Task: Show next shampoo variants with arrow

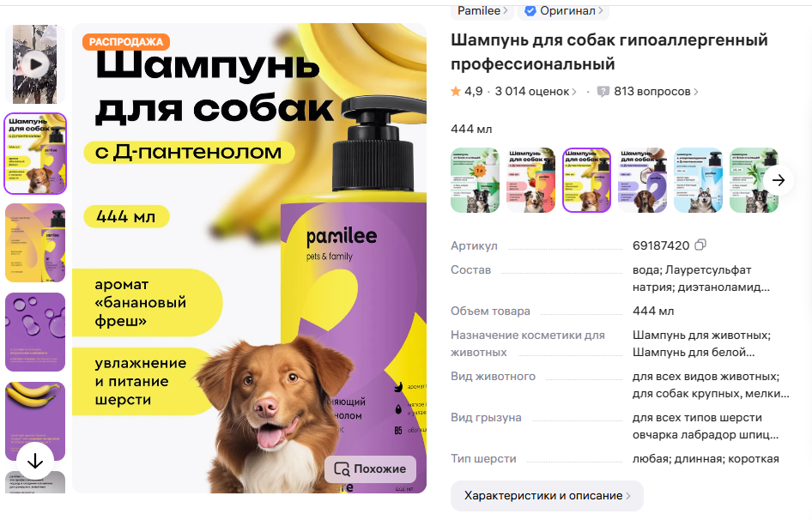Action: coord(778,180)
